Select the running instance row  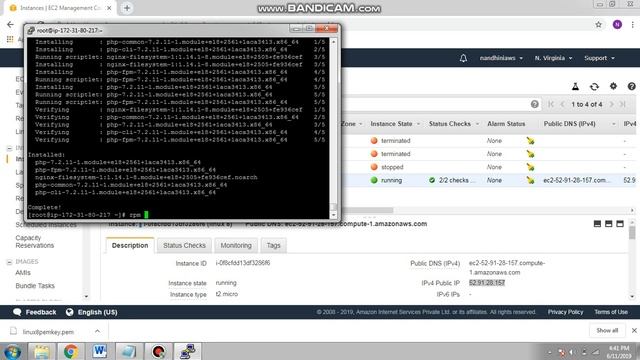(489, 180)
